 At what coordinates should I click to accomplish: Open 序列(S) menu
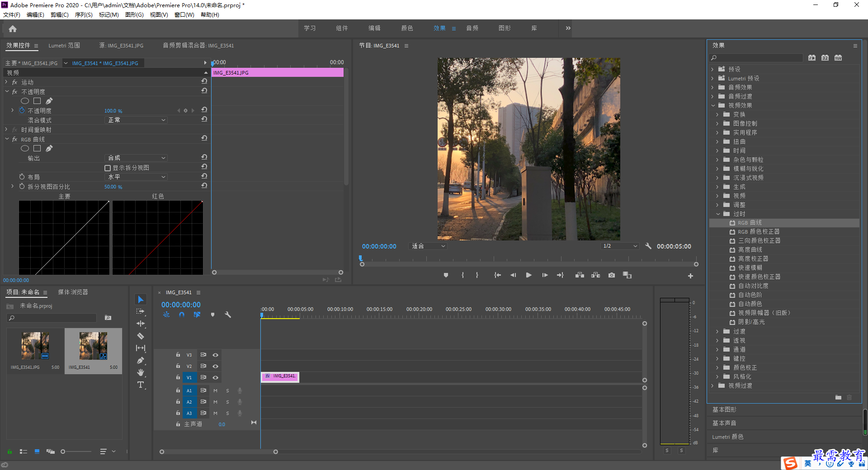coord(84,15)
